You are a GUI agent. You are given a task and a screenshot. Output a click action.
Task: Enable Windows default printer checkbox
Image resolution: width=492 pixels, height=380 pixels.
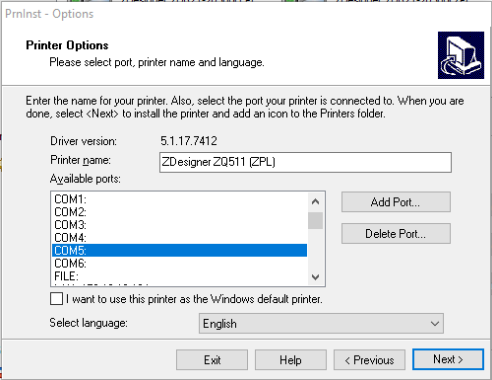pos(56,299)
